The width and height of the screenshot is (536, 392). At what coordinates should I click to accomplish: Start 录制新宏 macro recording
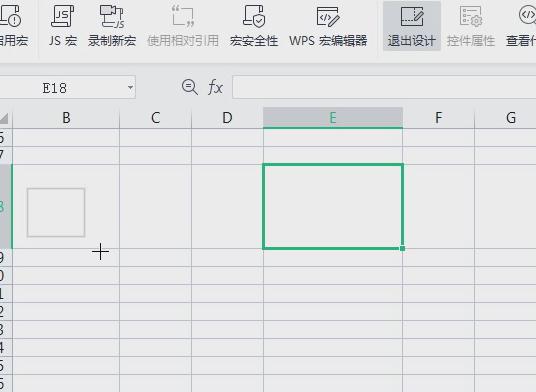click(112, 26)
